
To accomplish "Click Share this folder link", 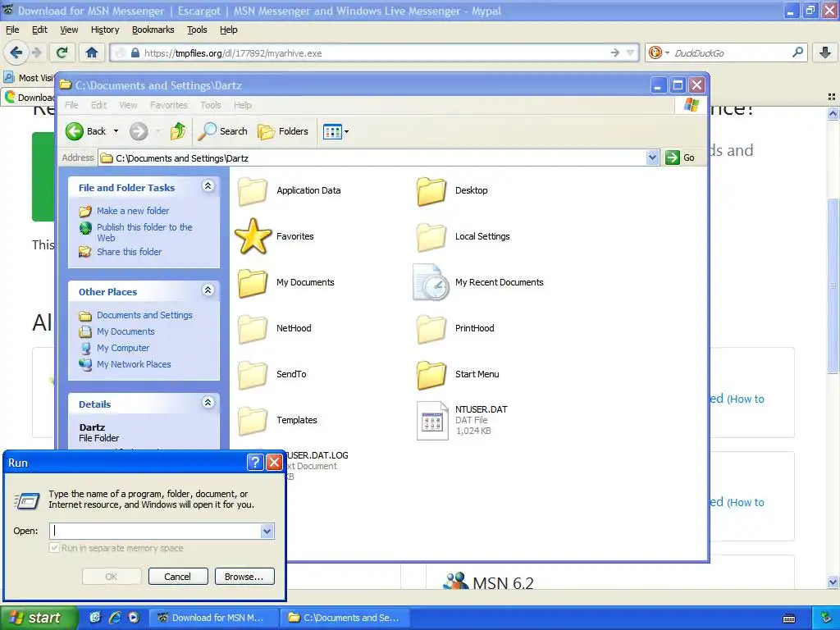I will (120, 252).
